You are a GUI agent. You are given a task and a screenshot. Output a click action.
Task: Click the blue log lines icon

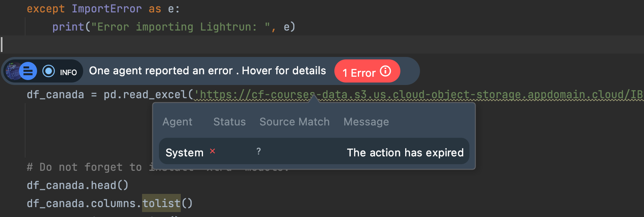coord(28,71)
